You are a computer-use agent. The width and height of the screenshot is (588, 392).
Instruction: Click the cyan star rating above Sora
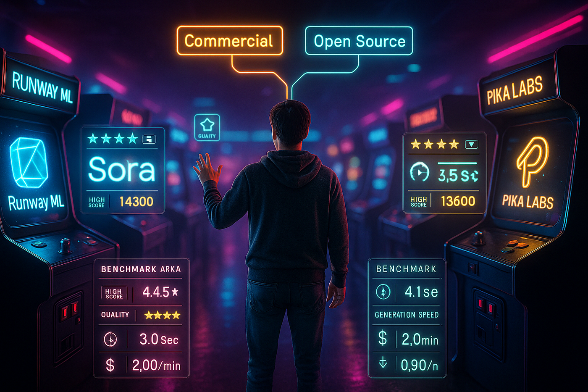(113, 138)
